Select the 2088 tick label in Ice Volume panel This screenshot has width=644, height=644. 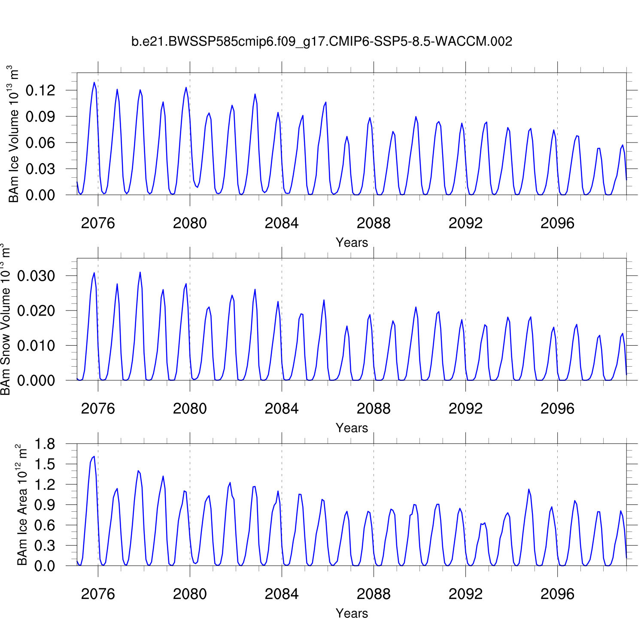(x=374, y=223)
